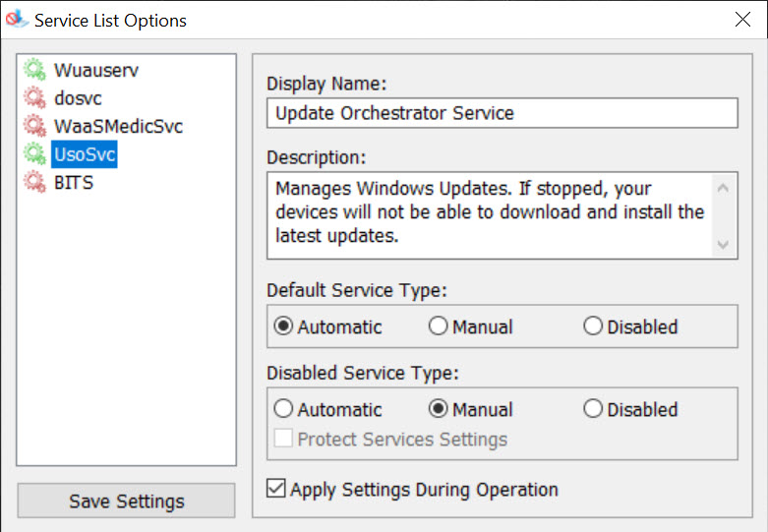Uncheck Apply Settings During Operation
Image resolution: width=768 pixels, height=532 pixels.
pyautogui.click(x=276, y=489)
